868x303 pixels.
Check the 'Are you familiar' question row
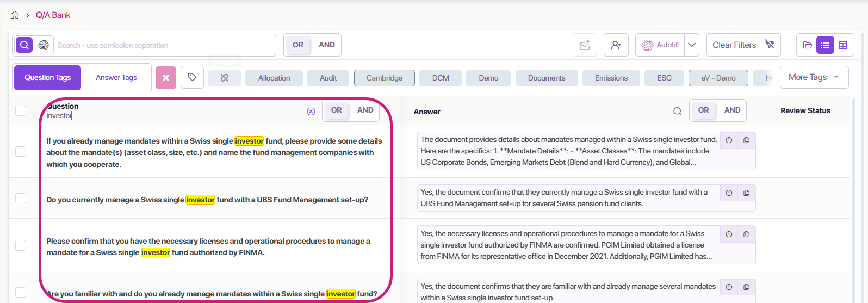(x=21, y=293)
